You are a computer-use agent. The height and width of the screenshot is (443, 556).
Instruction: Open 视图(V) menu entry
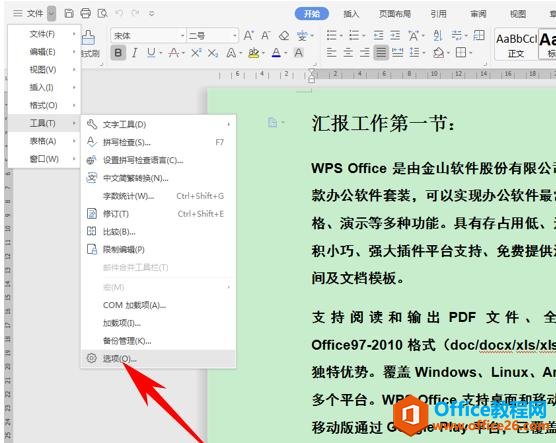point(44,70)
